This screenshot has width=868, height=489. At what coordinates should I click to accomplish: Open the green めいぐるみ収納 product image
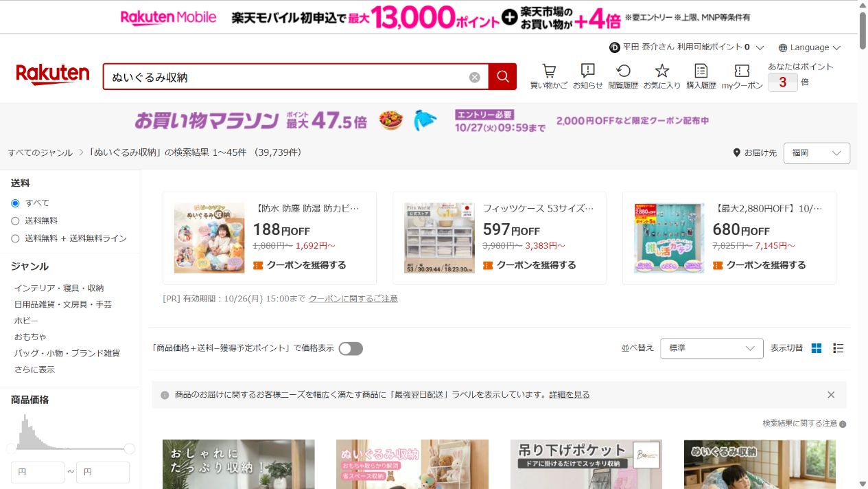point(760,464)
